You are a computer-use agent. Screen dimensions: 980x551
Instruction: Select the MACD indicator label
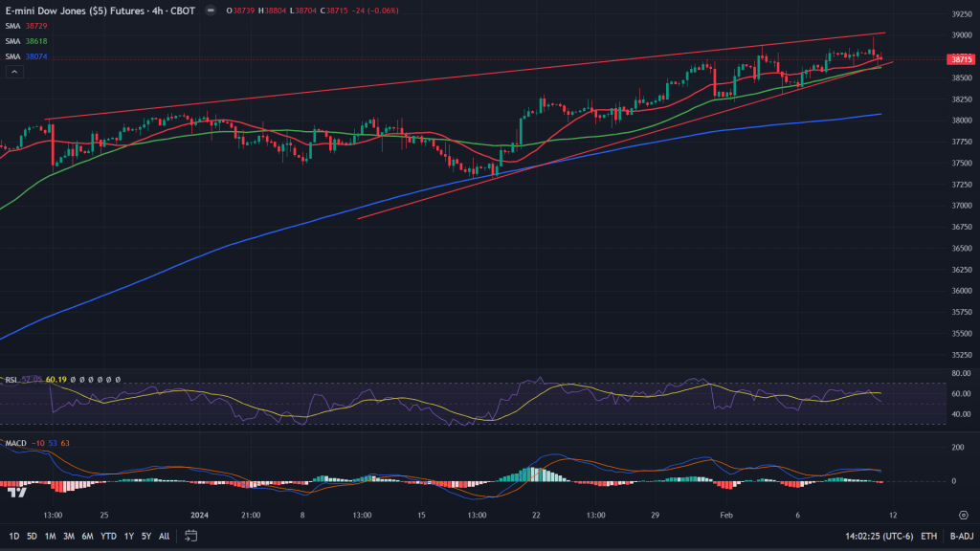tap(15, 443)
